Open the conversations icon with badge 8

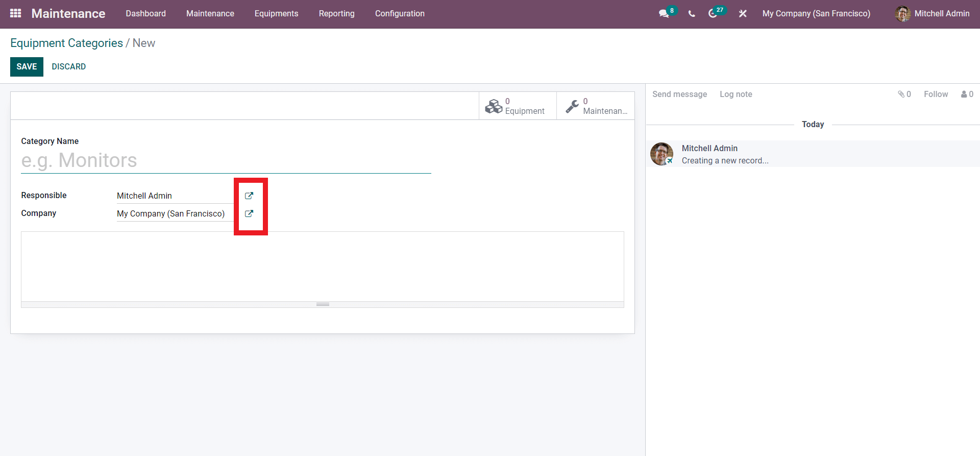click(664, 14)
